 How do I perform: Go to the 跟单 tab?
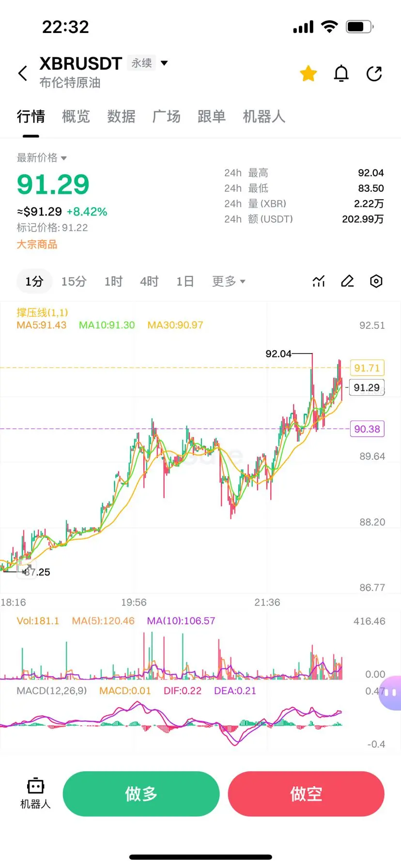(212, 117)
